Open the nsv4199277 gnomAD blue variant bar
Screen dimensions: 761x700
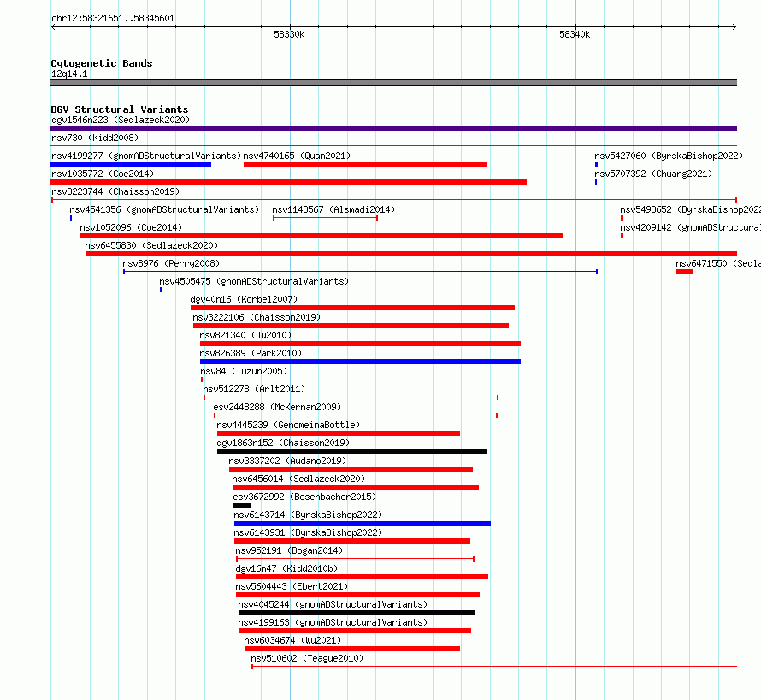click(131, 164)
